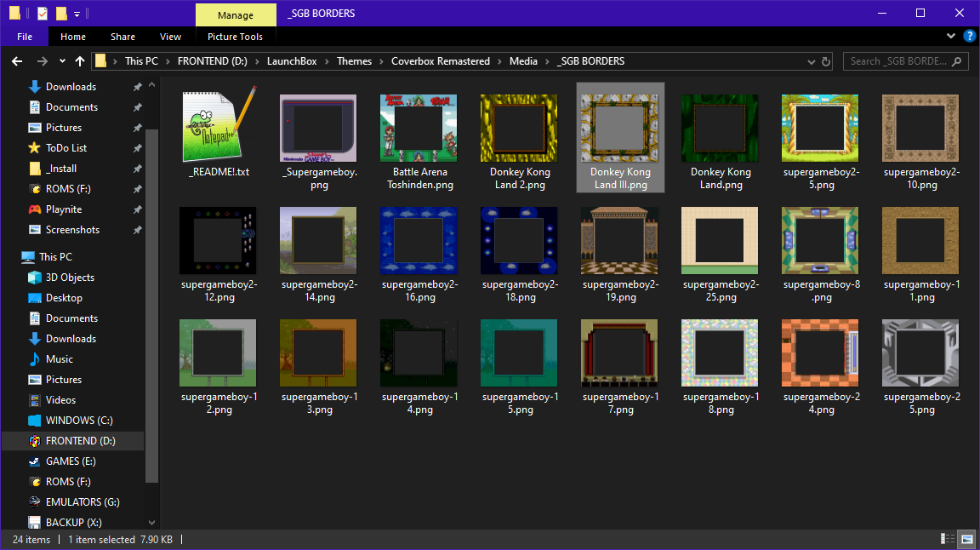
Task: Unpin Screenshots using its pin icon
Action: (x=138, y=230)
